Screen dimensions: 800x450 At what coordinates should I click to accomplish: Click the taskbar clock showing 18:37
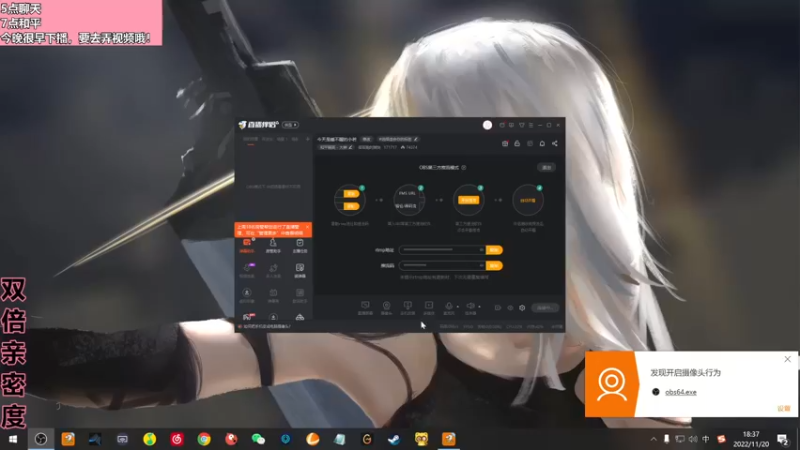pyautogui.click(x=751, y=434)
